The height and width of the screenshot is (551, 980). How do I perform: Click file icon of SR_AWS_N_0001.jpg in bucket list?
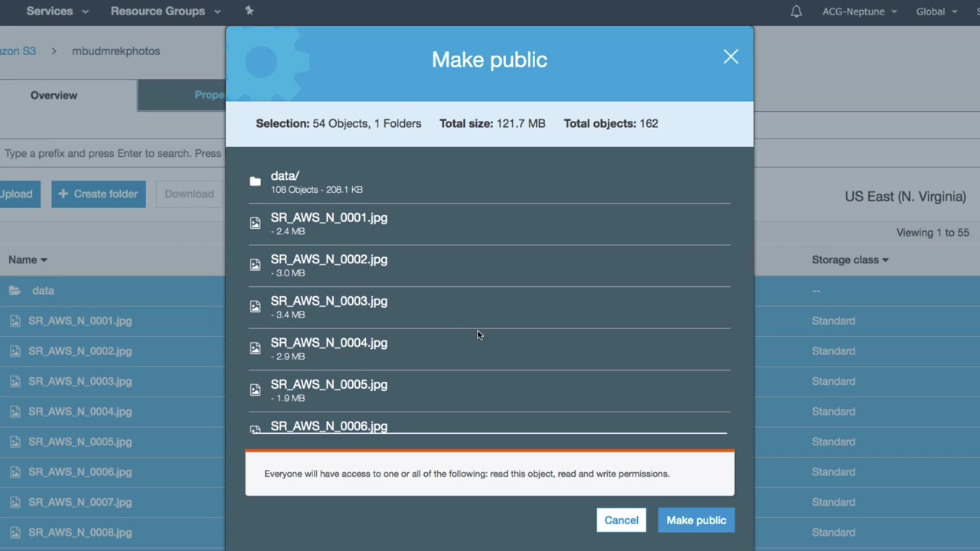(15, 321)
